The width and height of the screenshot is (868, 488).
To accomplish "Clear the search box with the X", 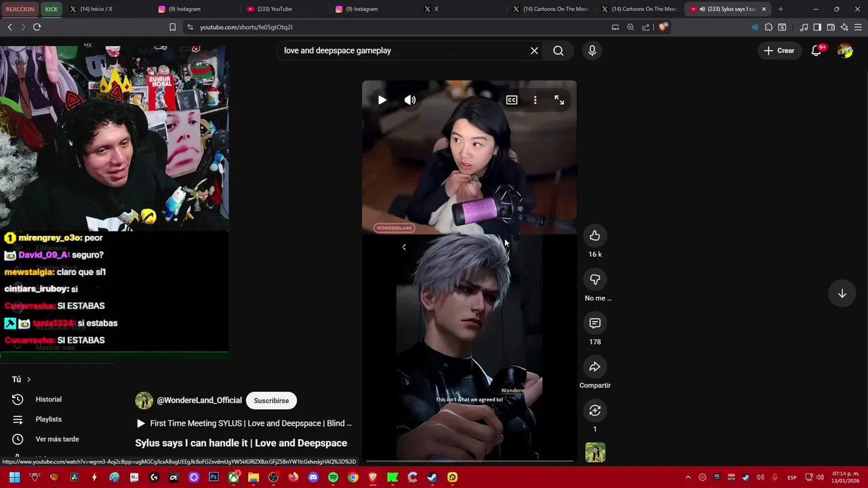I will pyautogui.click(x=534, y=51).
